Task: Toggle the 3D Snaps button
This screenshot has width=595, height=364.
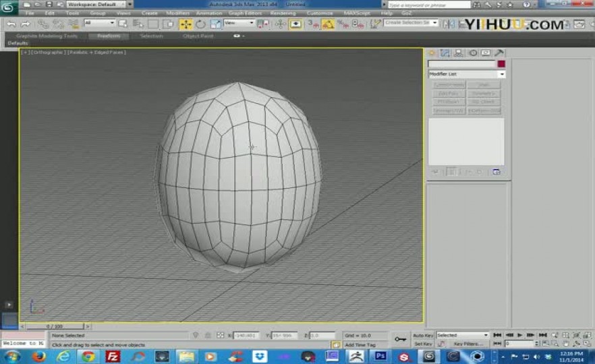Action: (313, 24)
